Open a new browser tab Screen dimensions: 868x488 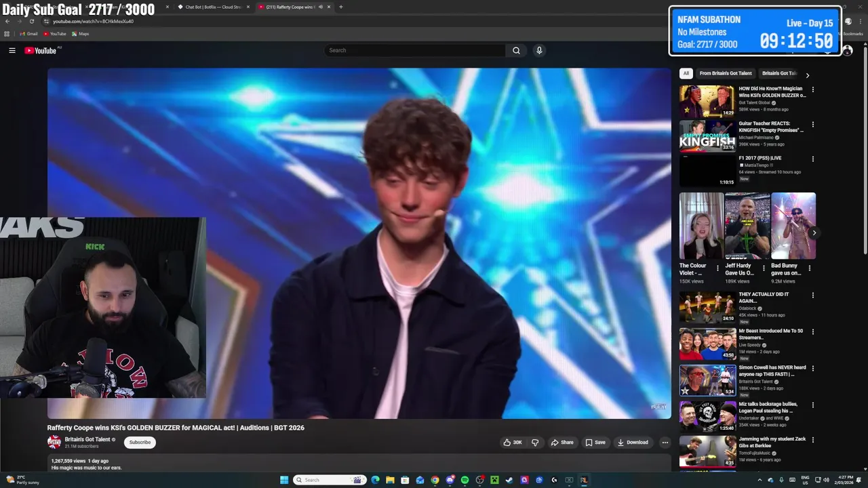(x=341, y=7)
